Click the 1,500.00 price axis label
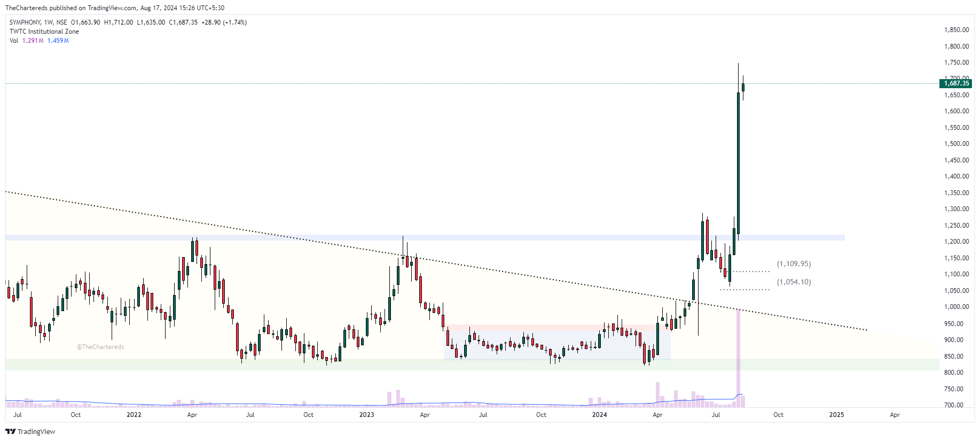The image size is (980, 441). (x=957, y=144)
